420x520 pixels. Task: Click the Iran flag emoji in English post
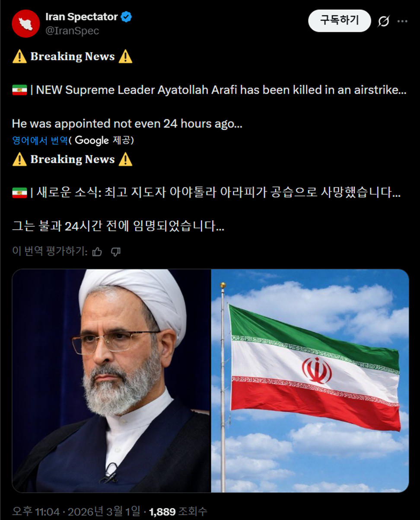click(x=19, y=90)
